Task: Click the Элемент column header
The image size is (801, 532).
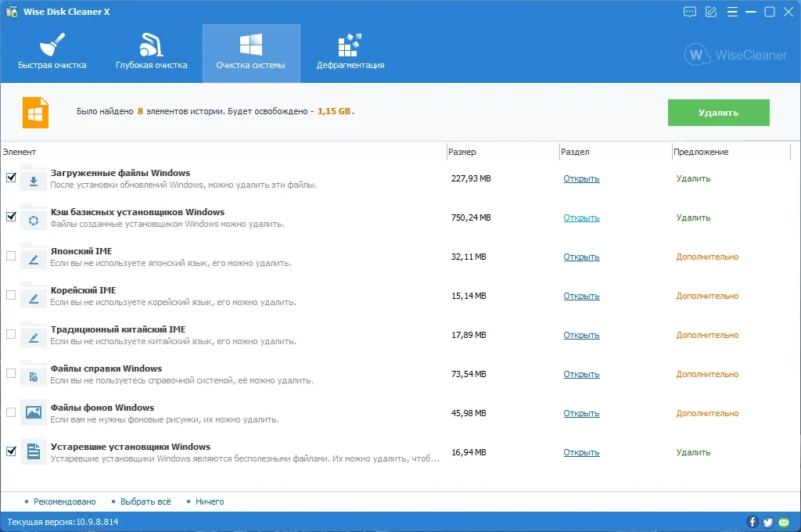Action: click(x=20, y=152)
